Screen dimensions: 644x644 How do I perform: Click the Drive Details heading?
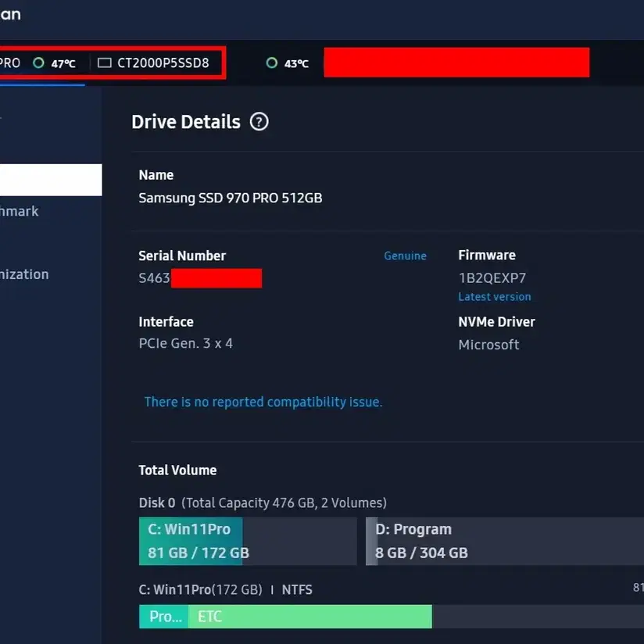186,122
